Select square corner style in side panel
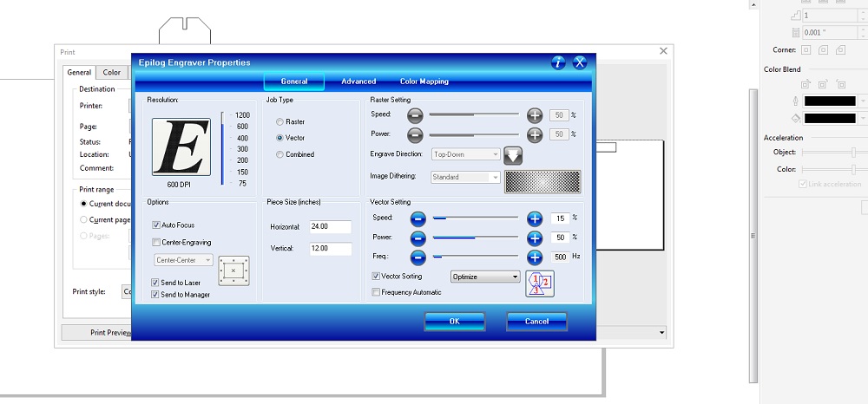Viewport: 868px width, 404px height. click(x=806, y=49)
